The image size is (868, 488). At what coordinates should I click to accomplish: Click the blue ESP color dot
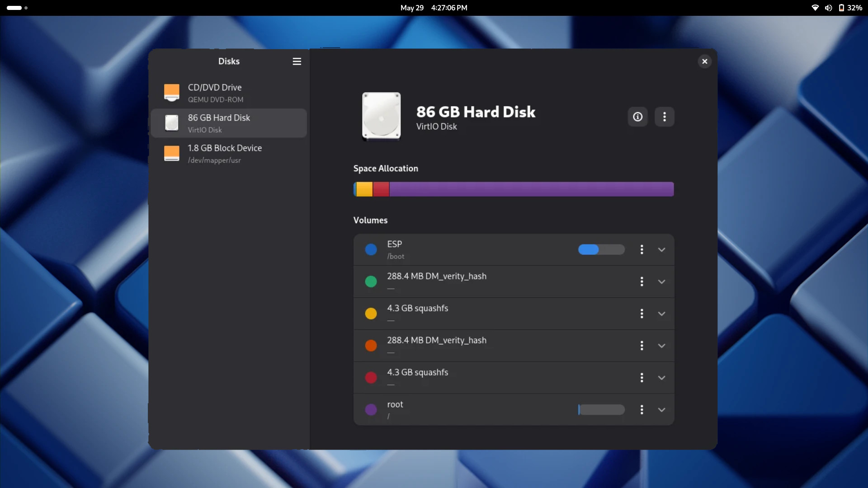371,250
